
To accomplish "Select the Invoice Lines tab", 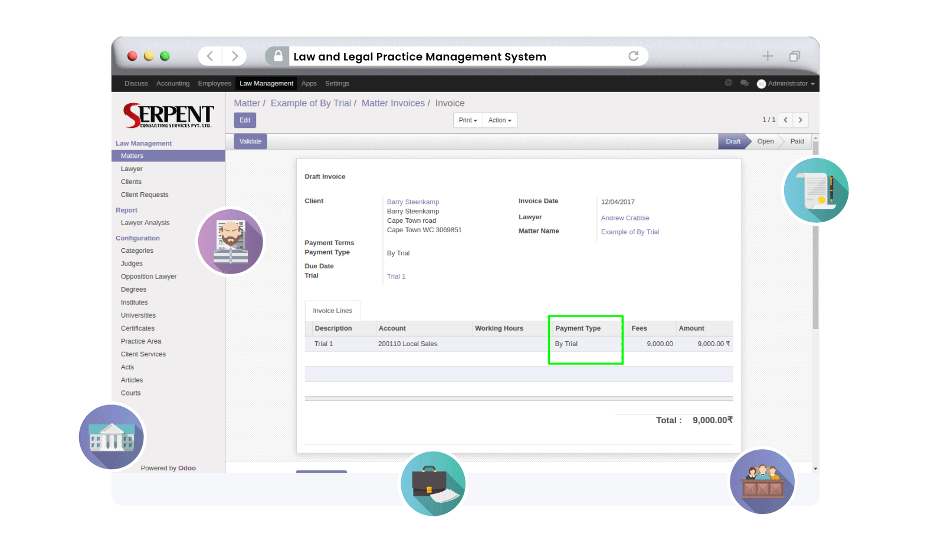I will coord(332,311).
